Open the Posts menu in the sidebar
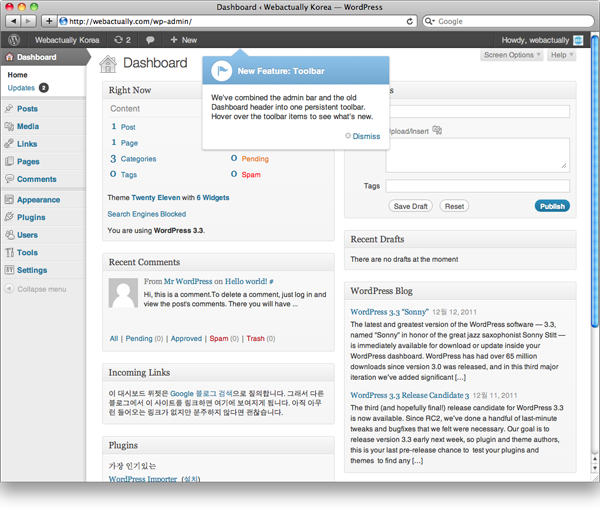The image size is (600, 510). (27, 109)
